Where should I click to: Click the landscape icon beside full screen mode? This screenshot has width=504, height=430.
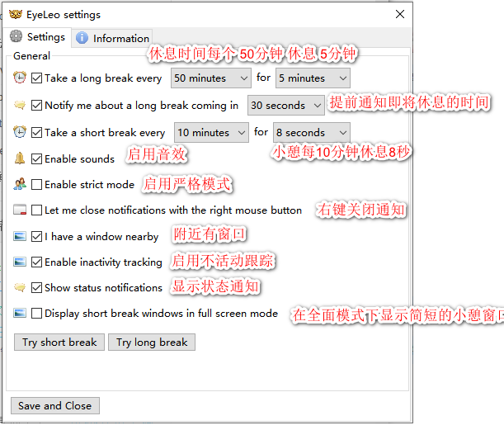pos(20,313)
